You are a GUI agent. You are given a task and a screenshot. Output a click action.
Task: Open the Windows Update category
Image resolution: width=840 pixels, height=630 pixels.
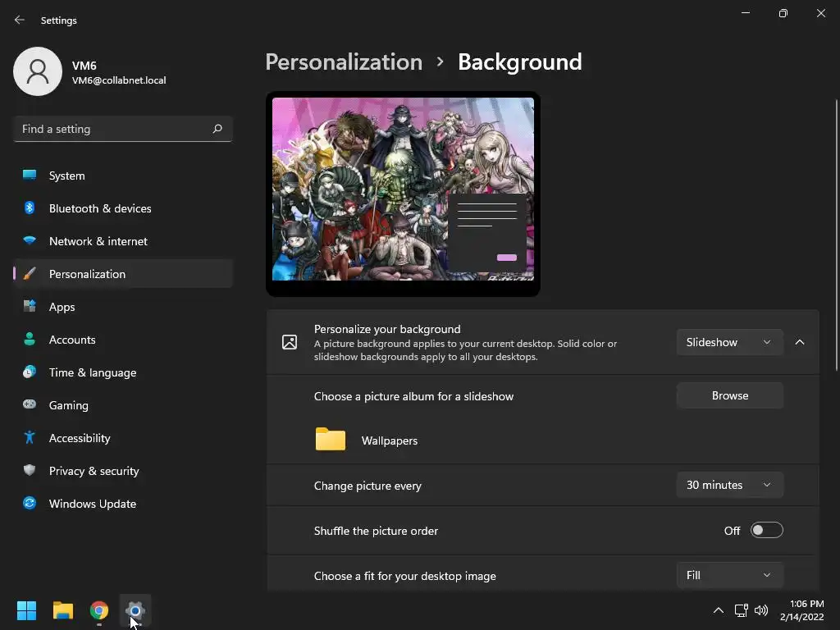[123, 503]
